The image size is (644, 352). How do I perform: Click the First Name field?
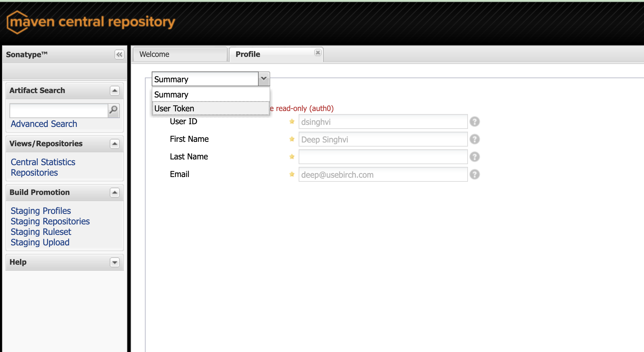point(383,139)
